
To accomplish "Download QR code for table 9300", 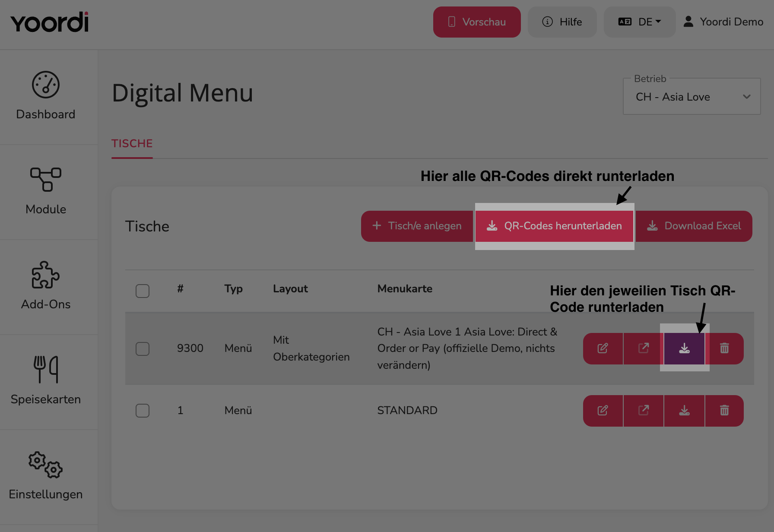I will (x=685, y=348).
